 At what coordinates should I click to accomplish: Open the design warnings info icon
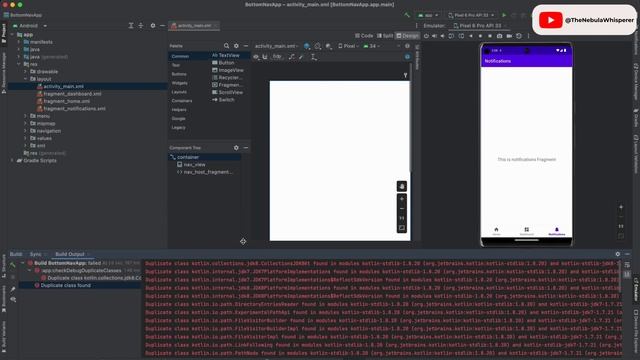407,57
